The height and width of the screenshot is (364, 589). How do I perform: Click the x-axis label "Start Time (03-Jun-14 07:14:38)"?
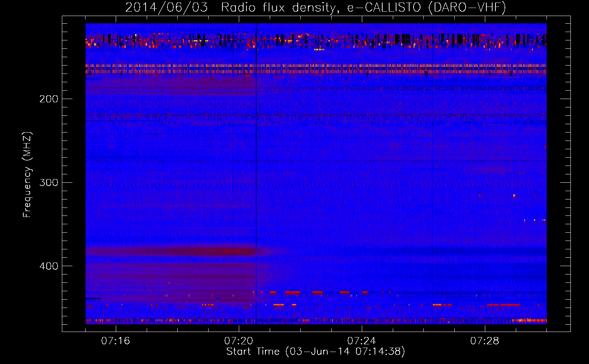[x=316, y=352]
